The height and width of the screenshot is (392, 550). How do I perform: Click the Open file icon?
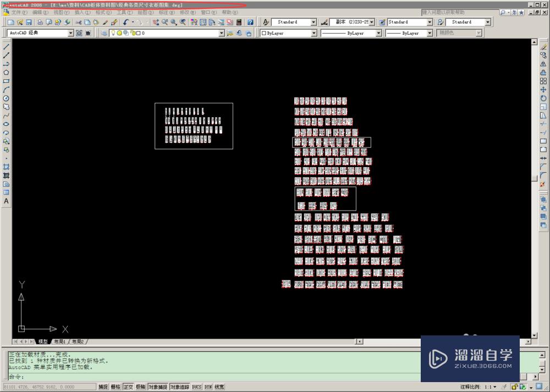(20, 22)
